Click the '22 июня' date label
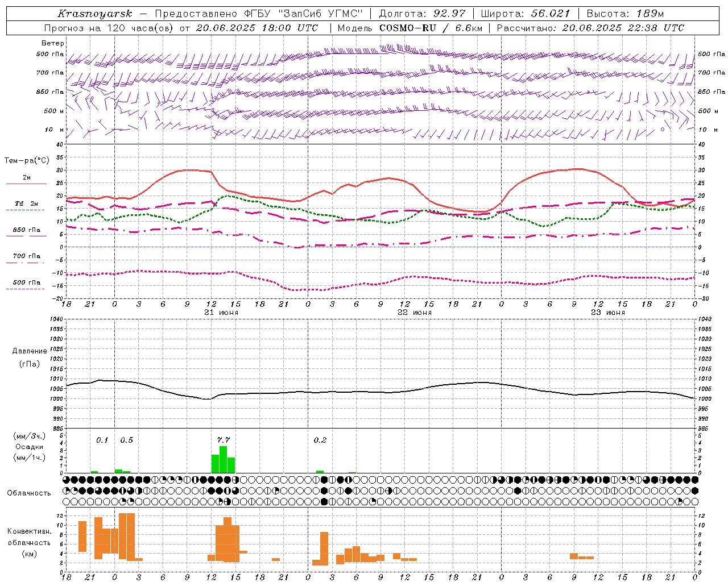The image size is (728, 582). [415, 313]
